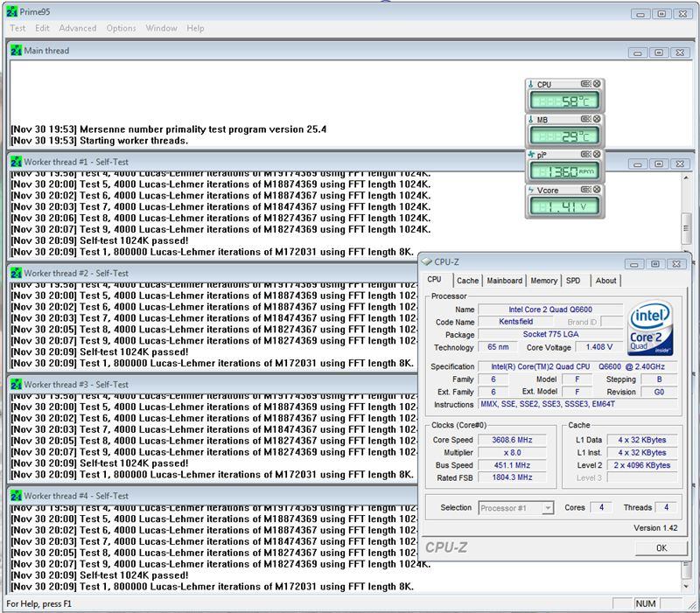This screenshot has height=613, width=700.
Task: Close the MB temperature gadget
Action: [x=597, y=119]
